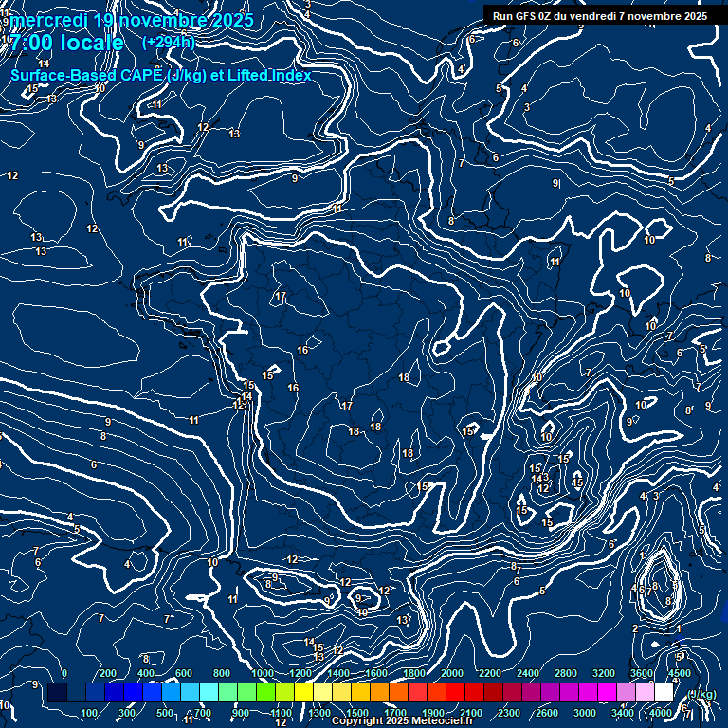Click the '7:00 locale' time label
Screen dimensions: 728x728
pos(67,43)
